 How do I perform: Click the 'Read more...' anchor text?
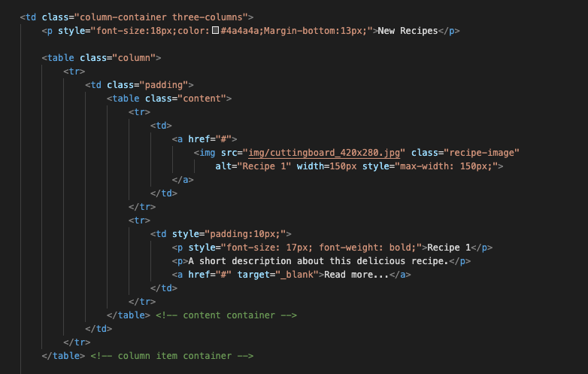356,275
